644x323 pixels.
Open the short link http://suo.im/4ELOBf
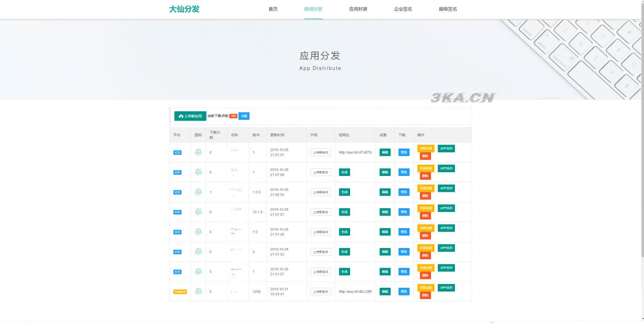pos(355,292)
